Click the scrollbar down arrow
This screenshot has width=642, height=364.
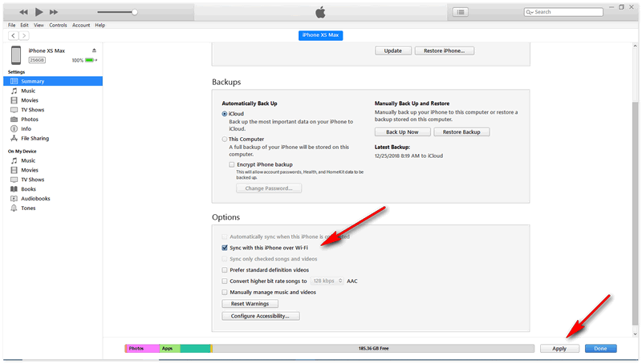click(635, 334)
